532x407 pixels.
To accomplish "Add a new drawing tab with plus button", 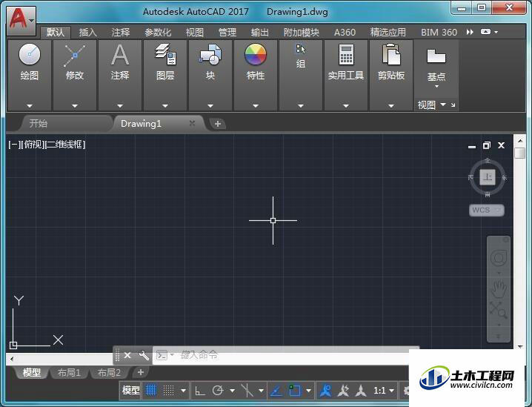I will [x=218, y=124].
